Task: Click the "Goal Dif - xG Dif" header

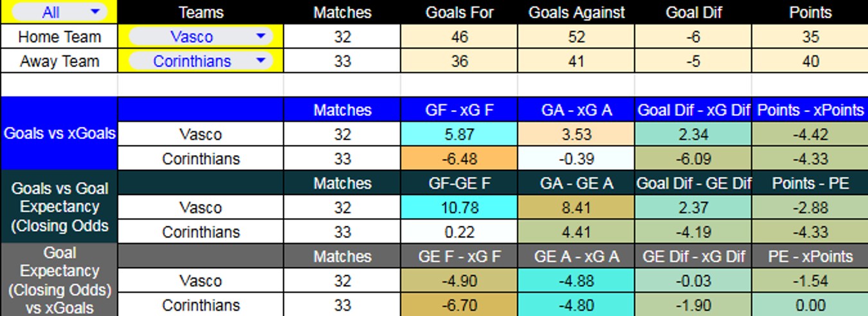Action: 693,110
